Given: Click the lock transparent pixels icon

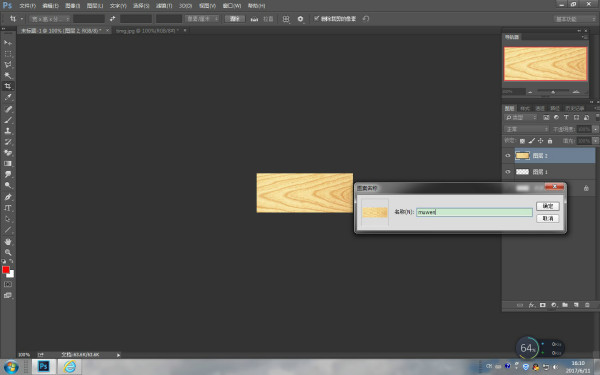Looking at the screenshot, I should click(522, 141).
